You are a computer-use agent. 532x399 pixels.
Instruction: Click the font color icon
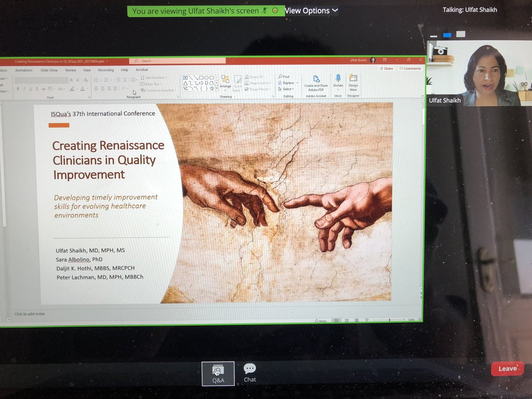tap(82, 89)
